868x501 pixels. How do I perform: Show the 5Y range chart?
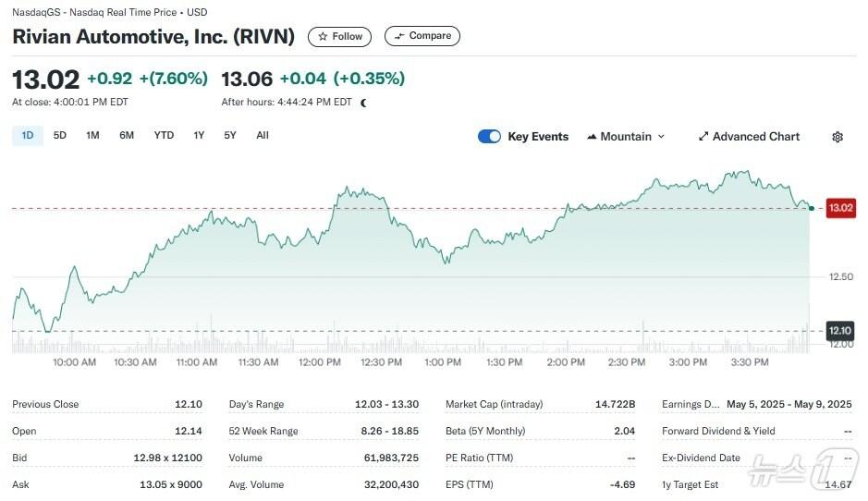pyautogui.click(x=230, y=136)
